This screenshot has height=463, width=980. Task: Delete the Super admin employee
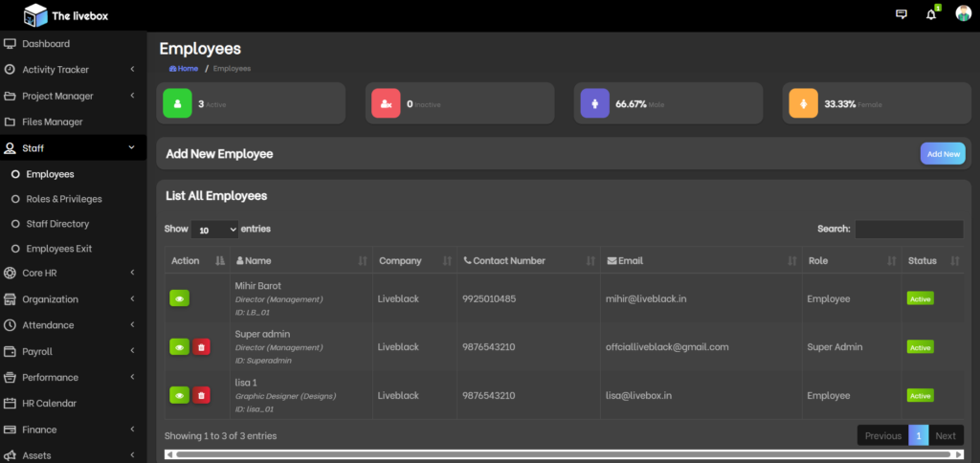pyautogui.click(x=202, y=346)
